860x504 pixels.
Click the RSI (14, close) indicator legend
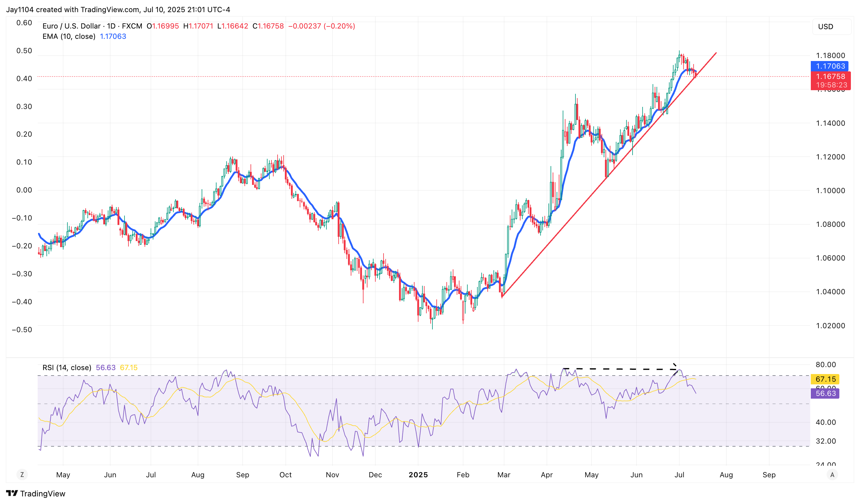(67, 367)
